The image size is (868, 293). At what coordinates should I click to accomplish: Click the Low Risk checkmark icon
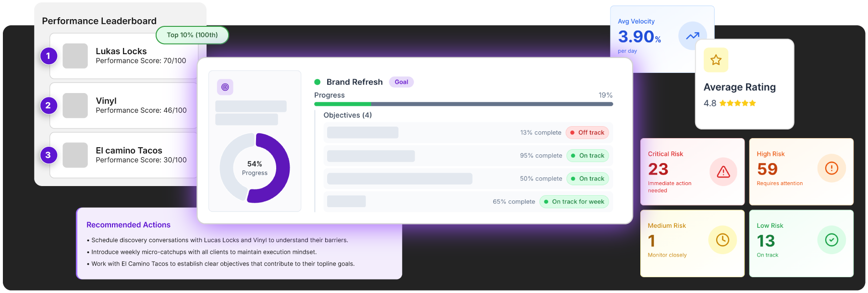pyautogui.click(x=831, y=240)
